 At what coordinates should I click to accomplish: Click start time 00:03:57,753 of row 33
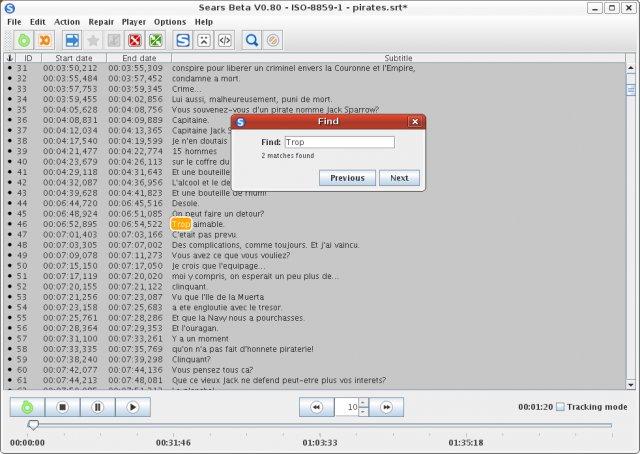tap(70, 89)
